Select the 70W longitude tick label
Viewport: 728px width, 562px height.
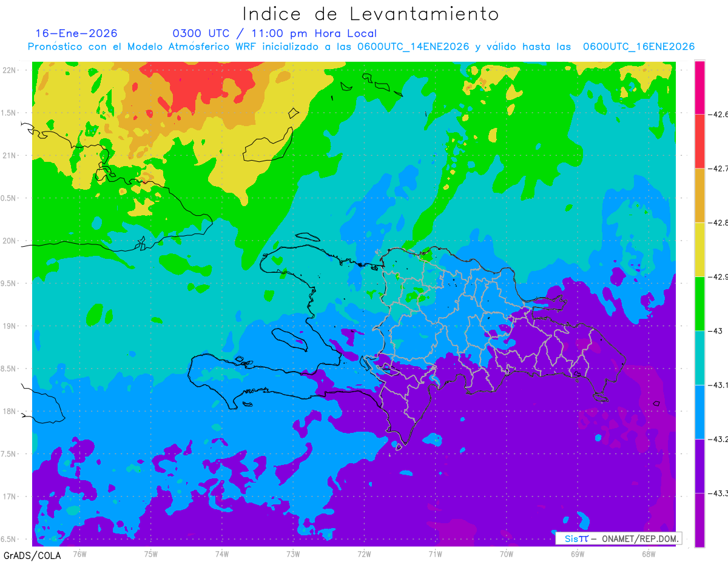tap(506, 553)
